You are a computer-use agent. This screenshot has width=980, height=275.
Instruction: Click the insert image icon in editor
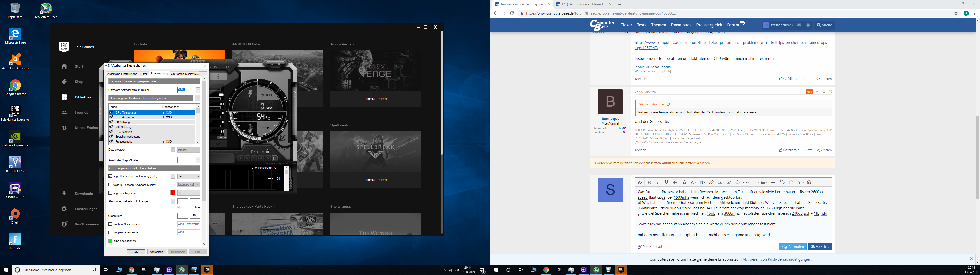[x=720, y=182]
